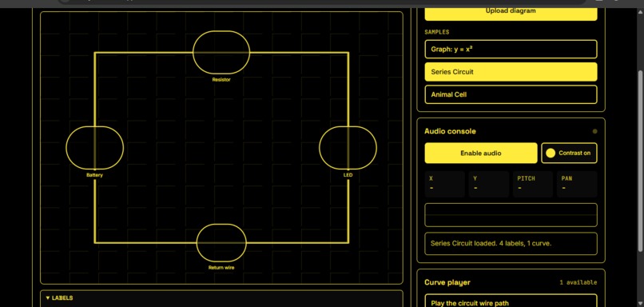Screen dimensions: 644x307
Task: Click the 'Resistor' label text
Action: coord(221,80)
